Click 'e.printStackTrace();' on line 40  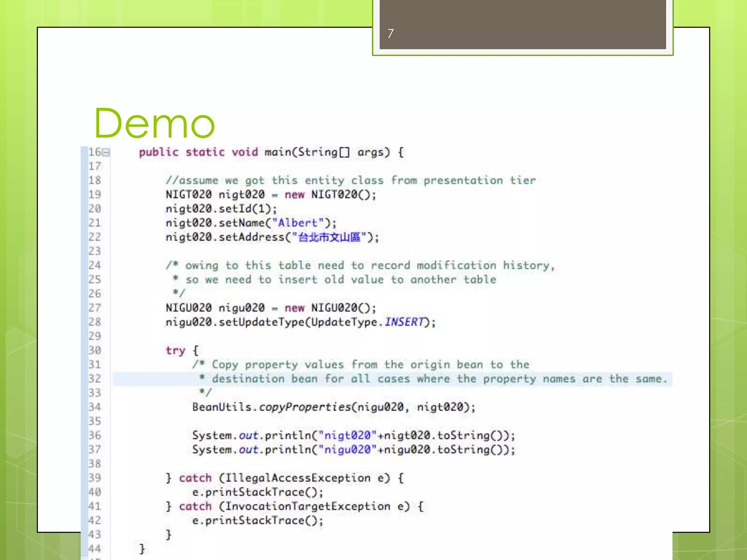(258, 492)
